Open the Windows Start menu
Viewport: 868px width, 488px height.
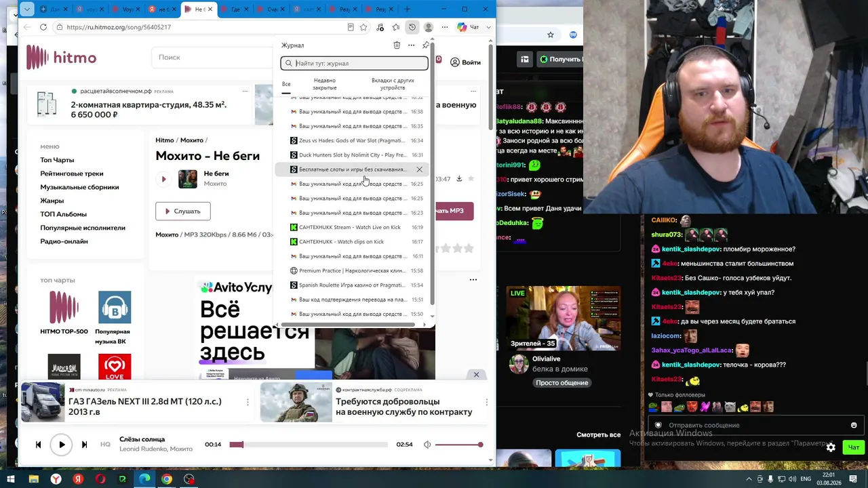(11, 480)
